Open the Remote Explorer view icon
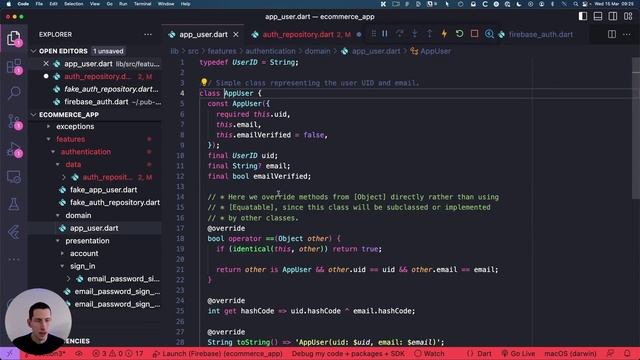Viewport: 640px width, 360px height. click(14, 177)
